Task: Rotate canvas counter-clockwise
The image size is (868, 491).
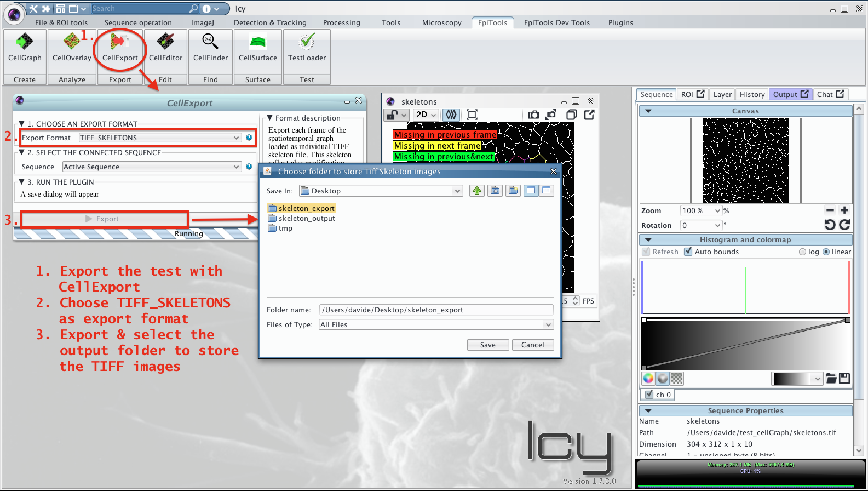Action: click(x=830, y=225)
